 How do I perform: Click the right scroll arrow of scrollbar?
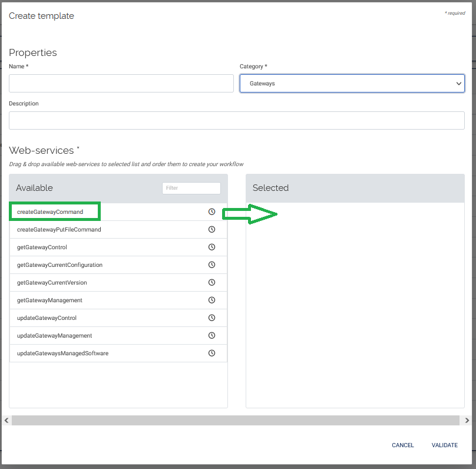coord(467,420)
